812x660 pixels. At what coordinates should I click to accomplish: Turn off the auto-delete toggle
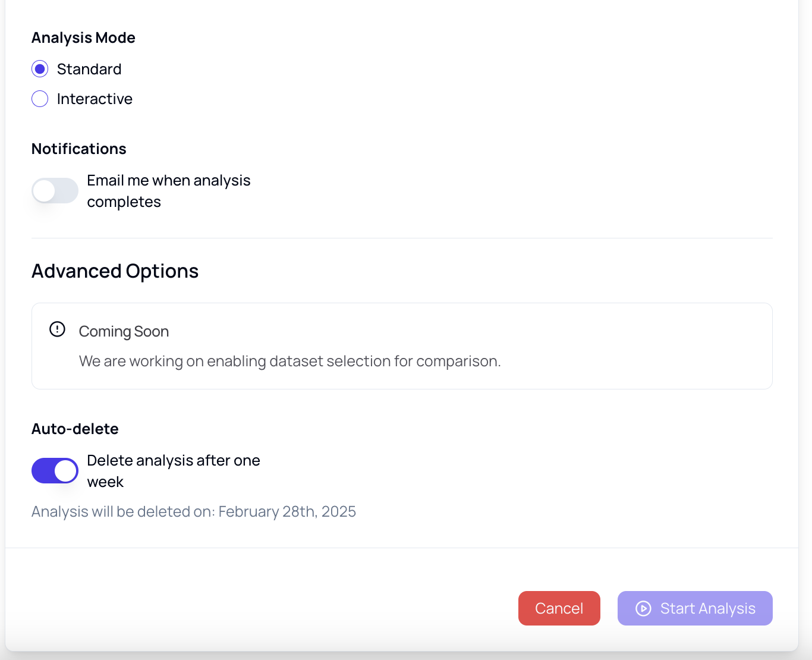point(55,471)
